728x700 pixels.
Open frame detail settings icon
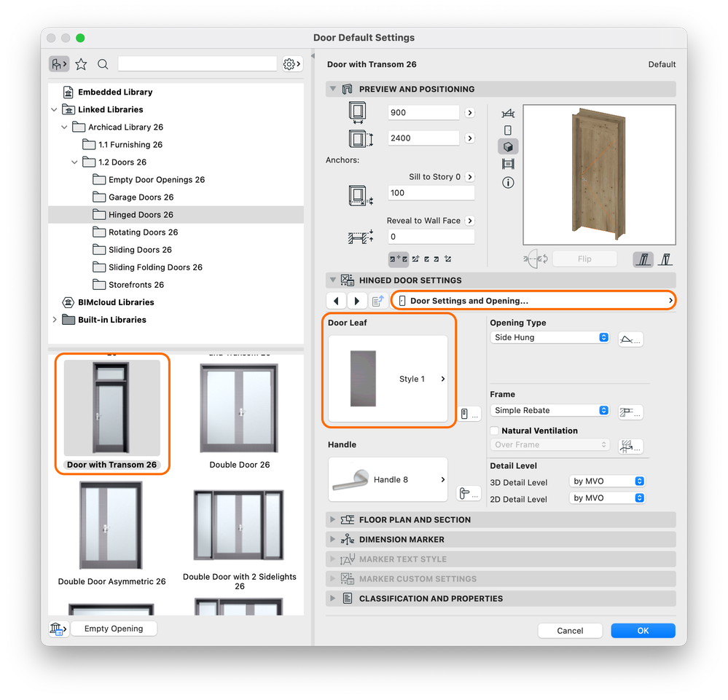coord(630,412)
